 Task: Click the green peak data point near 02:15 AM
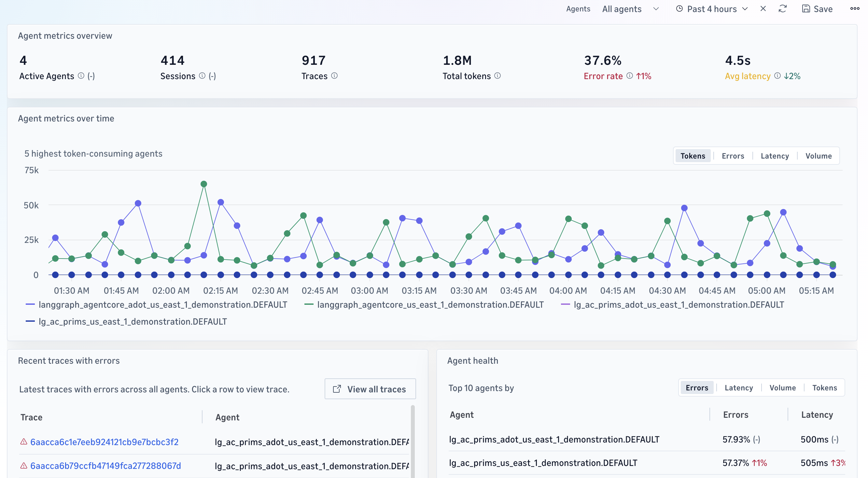point(203,184)
